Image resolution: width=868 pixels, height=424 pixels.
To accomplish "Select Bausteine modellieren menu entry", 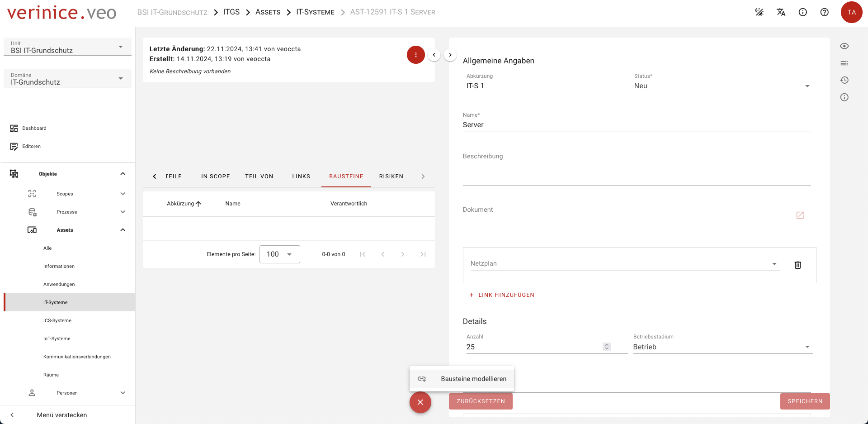I will point(473,379).
